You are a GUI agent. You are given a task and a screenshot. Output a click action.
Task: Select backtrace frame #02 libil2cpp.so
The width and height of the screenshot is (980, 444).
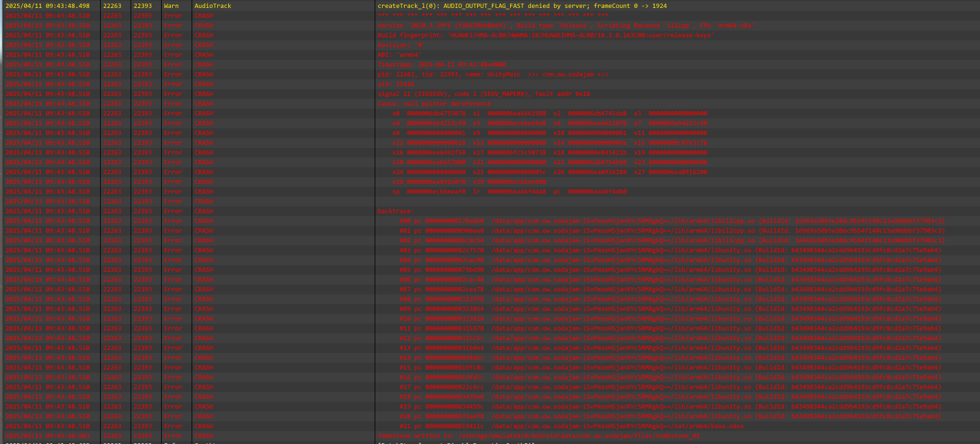coord(672,241)
